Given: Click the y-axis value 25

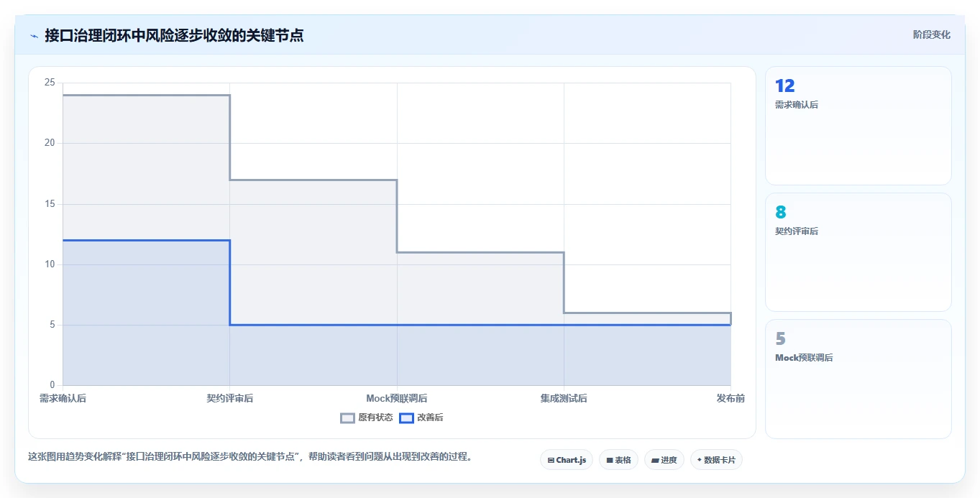Looking at the screenshot, I should [x=50, y=83].
